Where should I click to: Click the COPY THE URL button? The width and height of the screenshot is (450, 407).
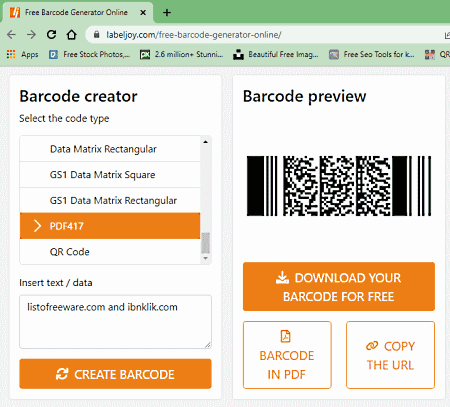click(390, 355)
